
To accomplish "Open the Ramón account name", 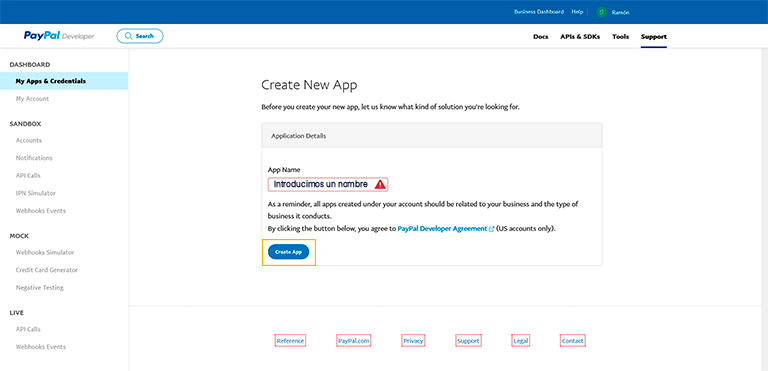I will click(621, 12).
